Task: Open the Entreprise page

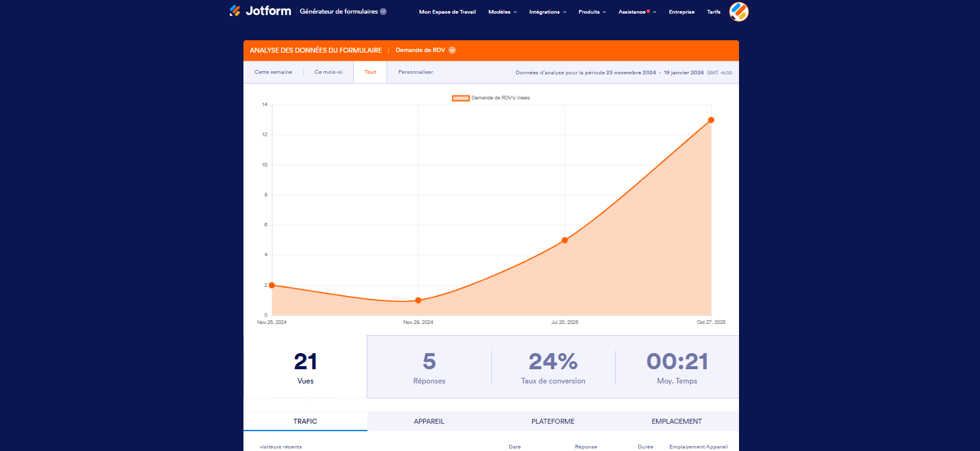Action: (681, 12)
